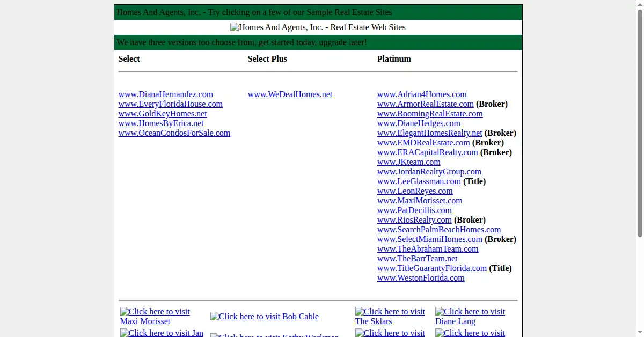The width and height of the screenshot is (644, 337).
Task: Open www.TheAbrahamTeam.com link
Action: (428, 249)
